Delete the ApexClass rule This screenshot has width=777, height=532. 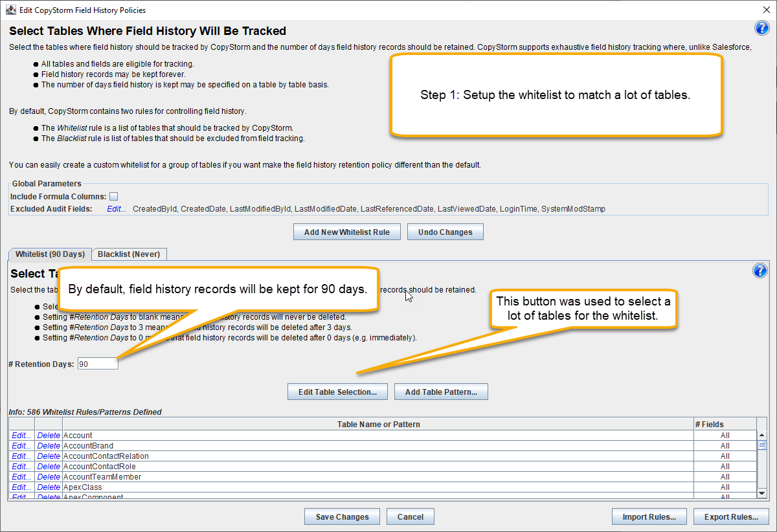click(x=49, y=487)
